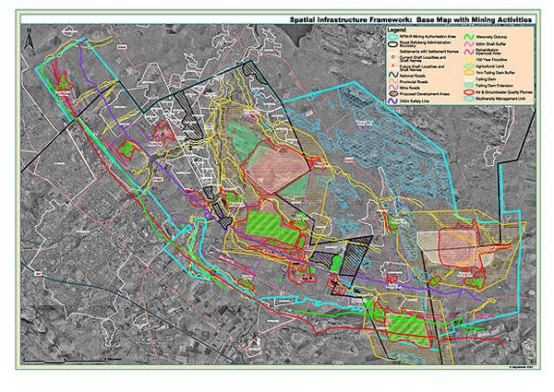Click the Current Shaft Localities legend dot

(393, 56)
